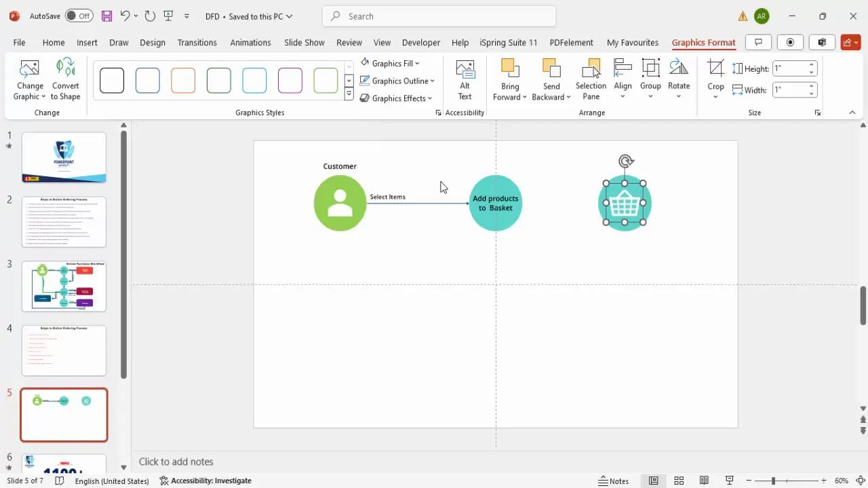868x488 pixels.
Task: Click Convert to Shape
Action: click(x=66, y=79)
